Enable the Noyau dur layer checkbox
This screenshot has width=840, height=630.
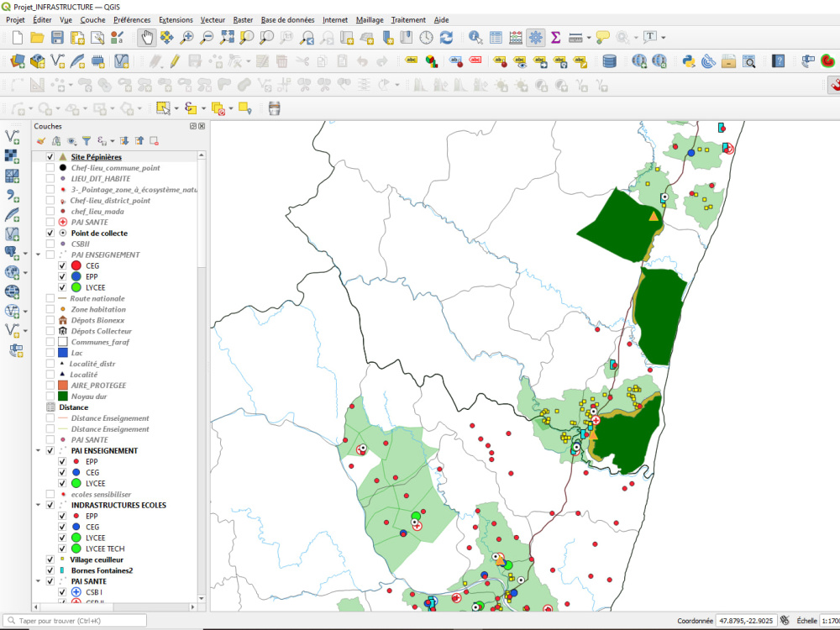point(50,396)
